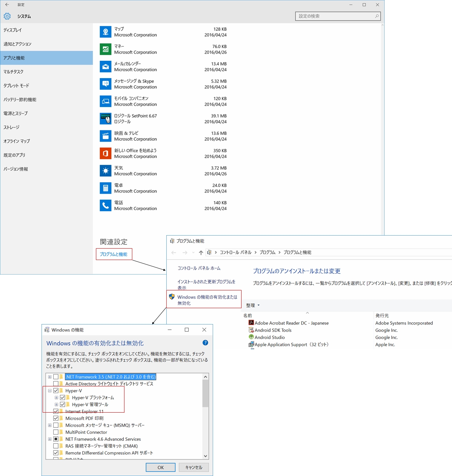The height and width of the screenshot is (476, 452).
Task: Click the マネー app icon
Action: click(x=106, y=49)
